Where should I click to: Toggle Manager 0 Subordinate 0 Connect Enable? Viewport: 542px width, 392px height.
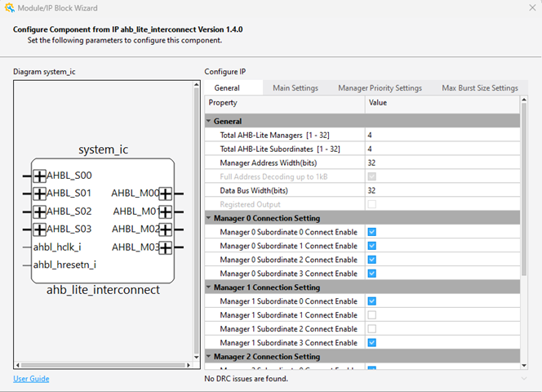click(372, 232)
